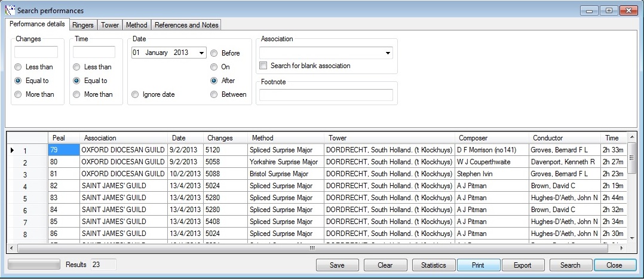Click the down arrow of vertical scrollbar

tap(631, 237)
